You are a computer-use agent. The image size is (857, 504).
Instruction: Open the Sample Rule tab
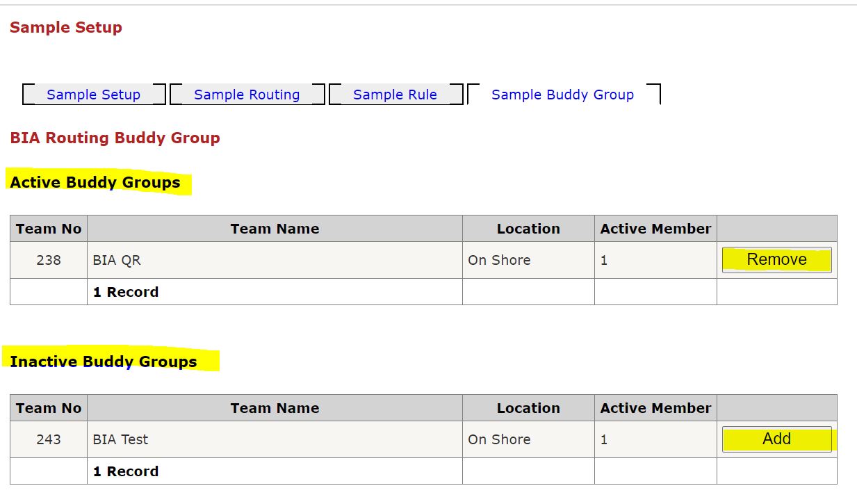[x=395, y=95]
